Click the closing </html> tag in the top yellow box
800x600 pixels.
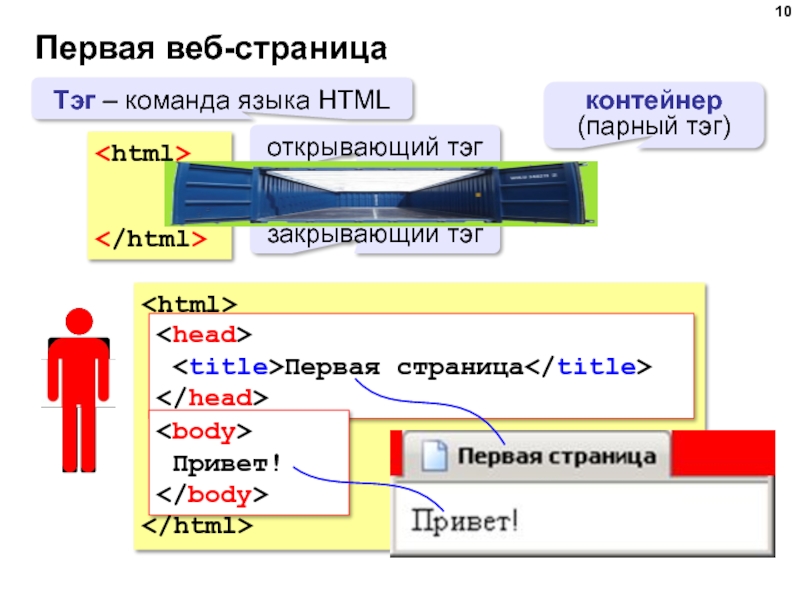click(151, 239)
